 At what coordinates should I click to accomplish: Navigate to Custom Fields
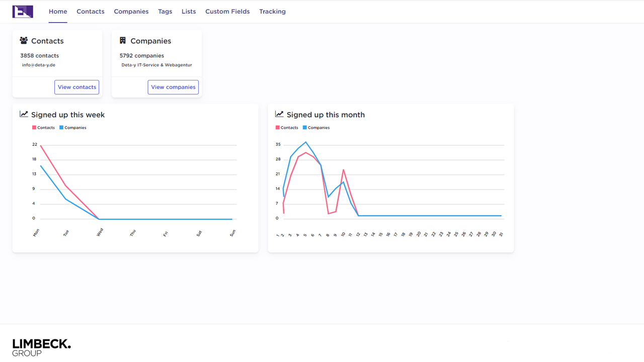227,12
